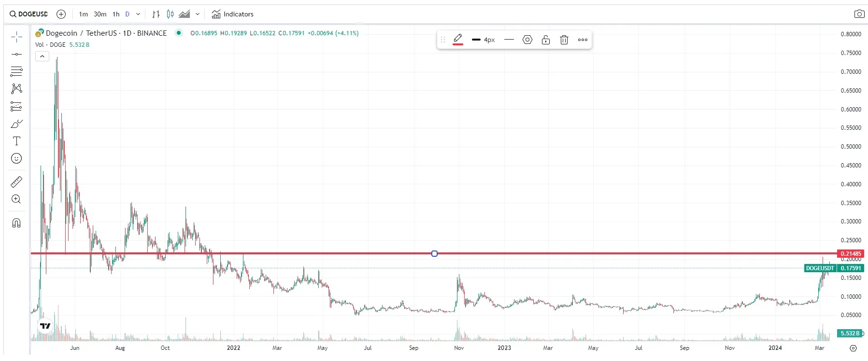Open the forecasting and measurement tools

16,106
